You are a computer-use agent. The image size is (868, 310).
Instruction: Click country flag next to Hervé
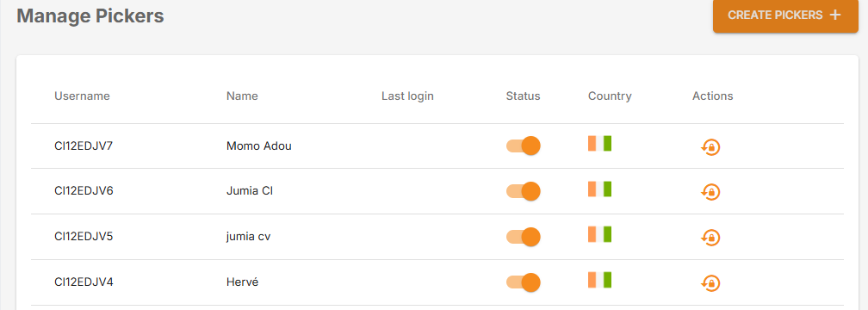point(599,280)
